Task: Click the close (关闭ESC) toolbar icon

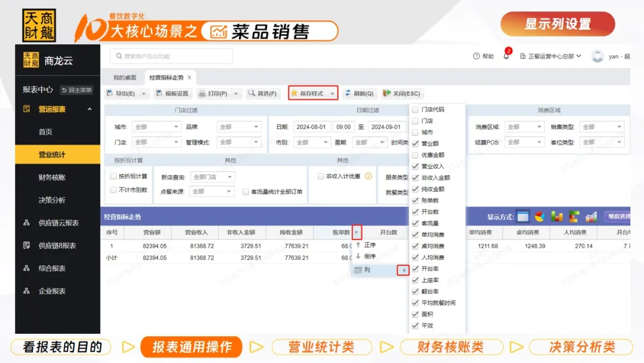Action: tap(386, 93)
